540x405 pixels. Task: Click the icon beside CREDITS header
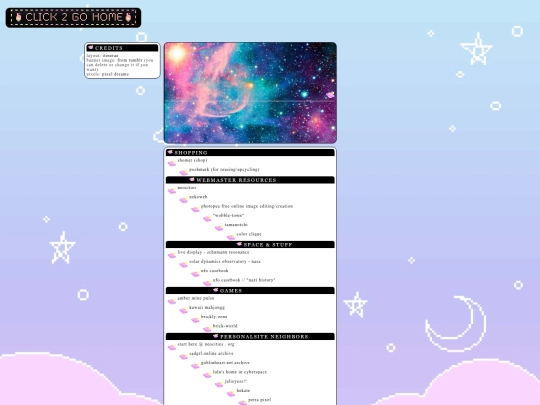[x=91, y=48]
